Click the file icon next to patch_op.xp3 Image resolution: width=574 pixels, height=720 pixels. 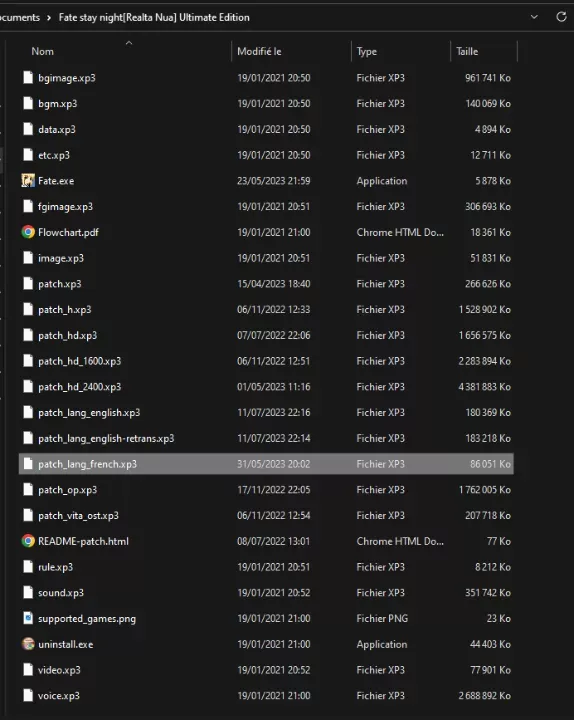click(28, 489)
